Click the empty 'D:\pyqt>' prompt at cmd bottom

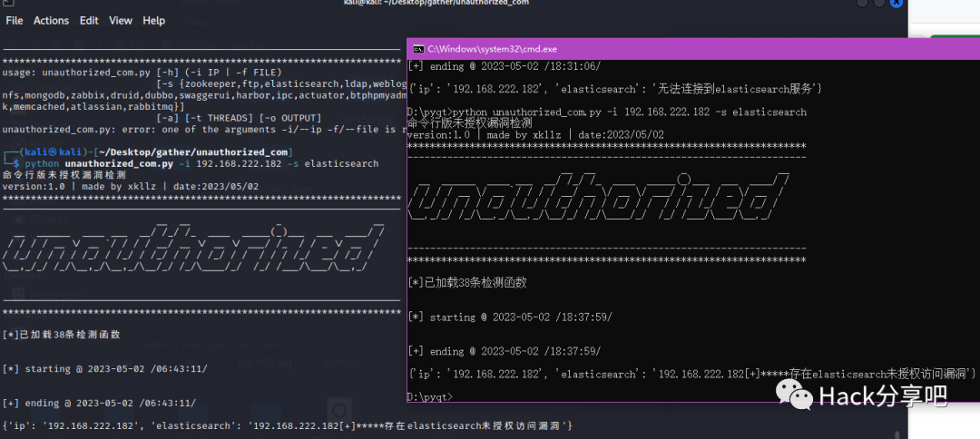tap(428, 397)
